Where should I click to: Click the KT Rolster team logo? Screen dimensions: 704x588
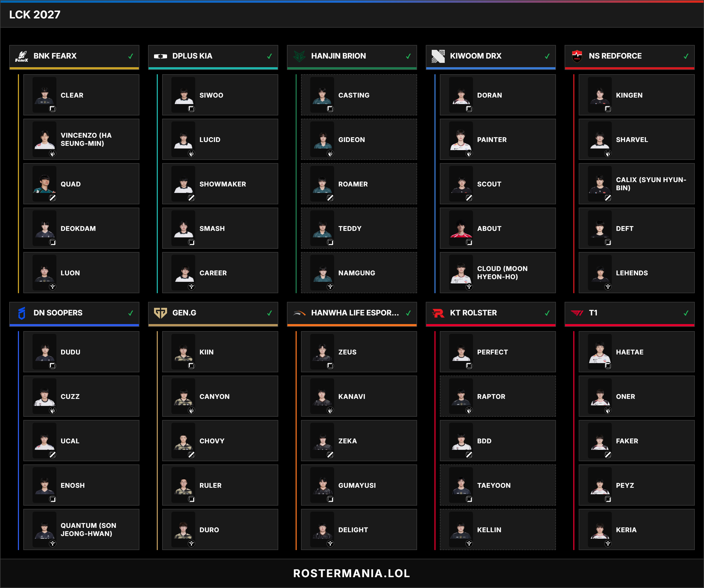pyautogui.click(x=438, y=313)
